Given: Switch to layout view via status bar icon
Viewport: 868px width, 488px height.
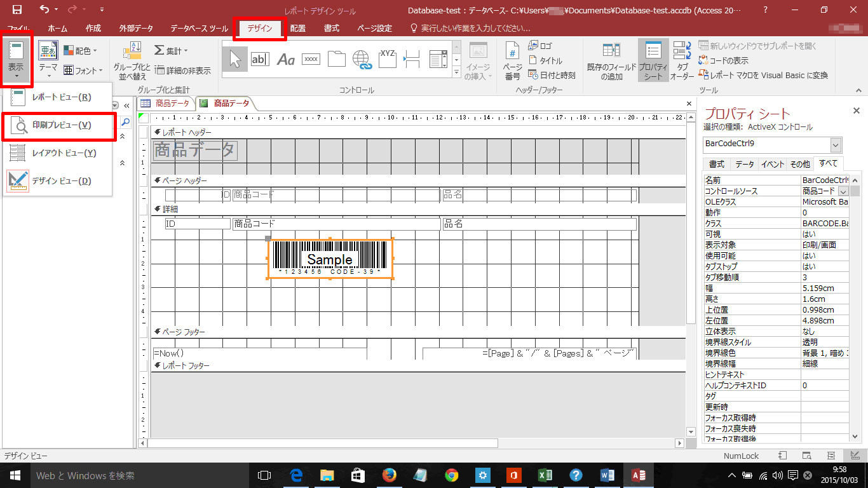Looking at the screenshot, I should [831, 456].
